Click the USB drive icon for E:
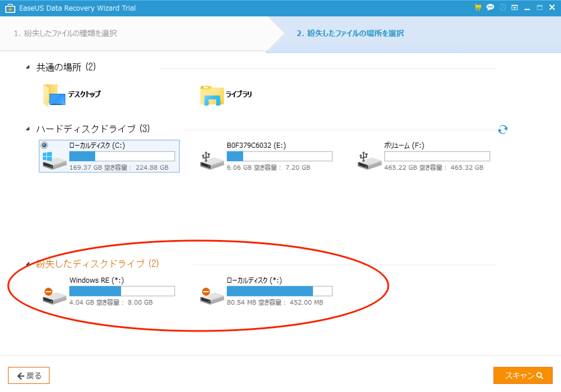The width and height of the screenshot is (561, 392). pos(212,160)
